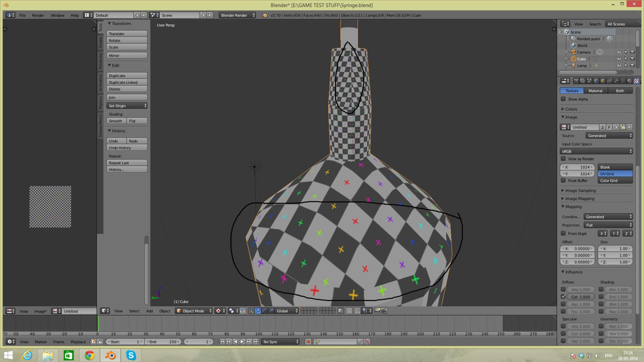This screenshot has height=362, width=644.
Task: Toggle the 3D manipulator axes icon
Action: click(x=251, y=311)
